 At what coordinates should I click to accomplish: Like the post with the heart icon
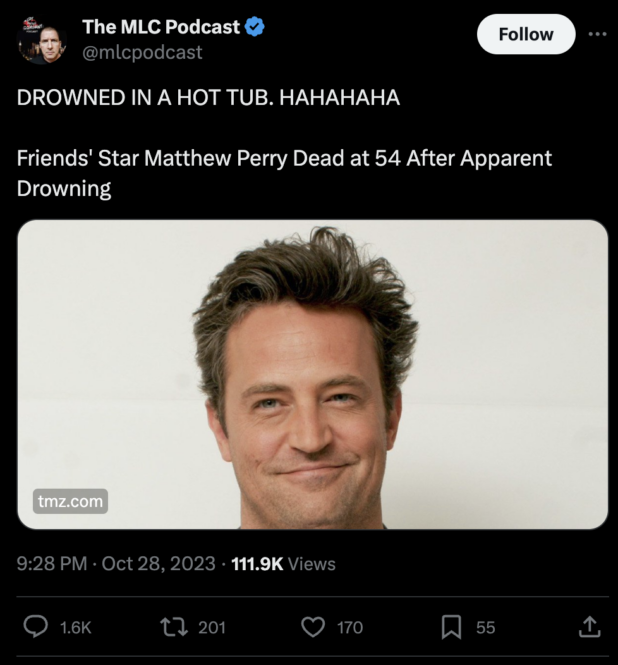pyautogui.click(x=313, y=627)
